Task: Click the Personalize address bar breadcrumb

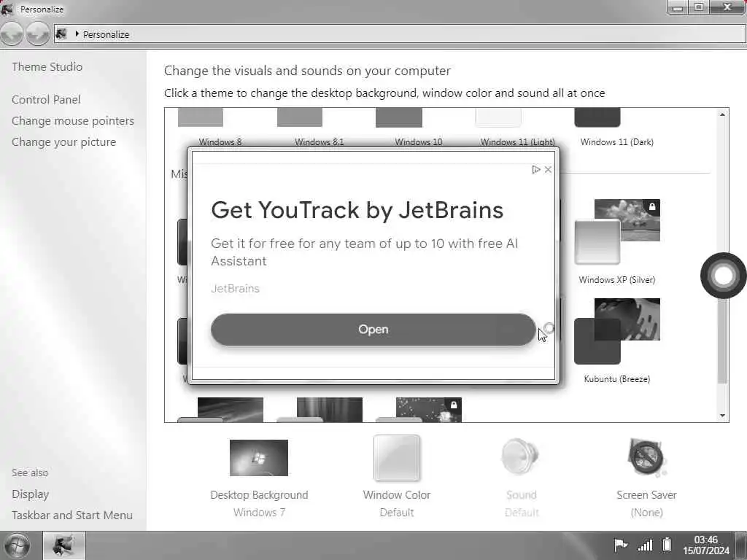Action: click(107, 34)
